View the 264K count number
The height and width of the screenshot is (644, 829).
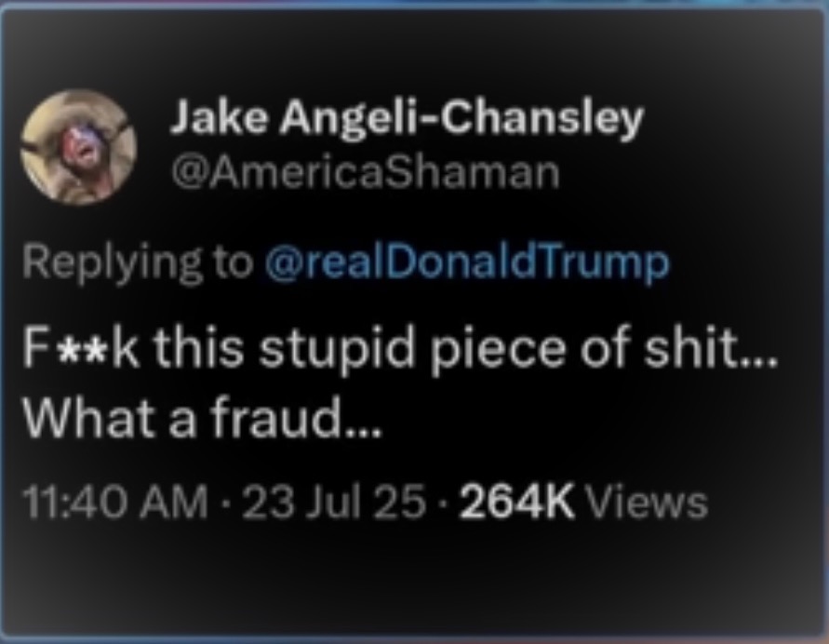(517, 503)
